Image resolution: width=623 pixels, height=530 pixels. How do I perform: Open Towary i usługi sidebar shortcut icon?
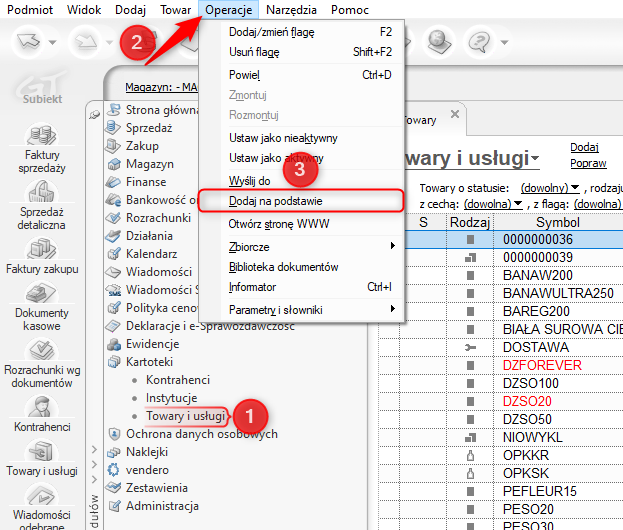pos(42,451)
